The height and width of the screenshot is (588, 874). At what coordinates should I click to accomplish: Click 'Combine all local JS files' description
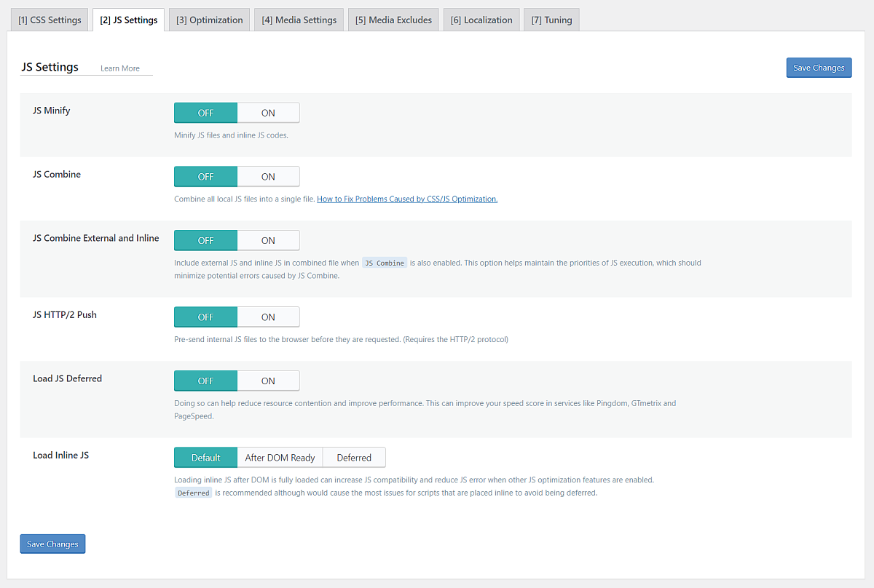pyautogui.click(x=244, y=199)
